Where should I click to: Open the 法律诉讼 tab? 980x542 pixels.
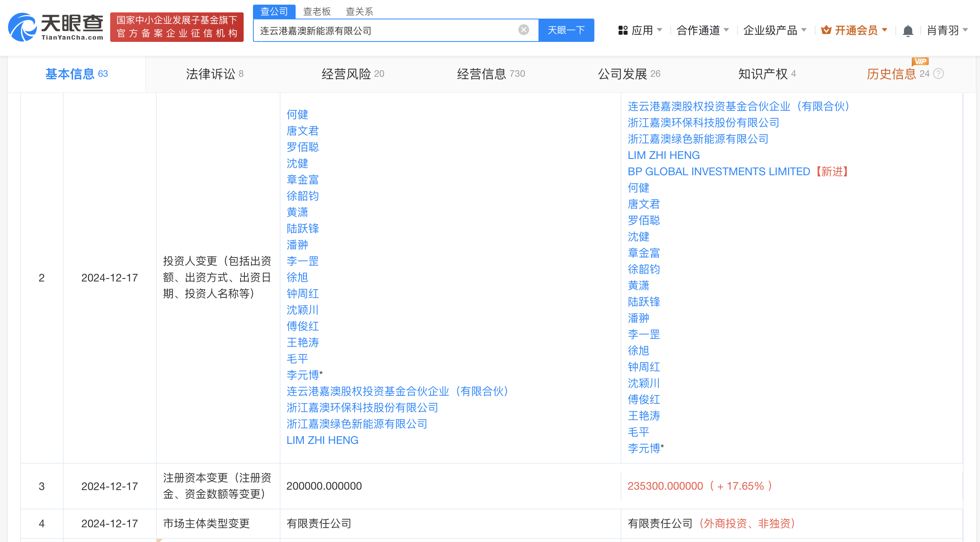tap(215, 74)
